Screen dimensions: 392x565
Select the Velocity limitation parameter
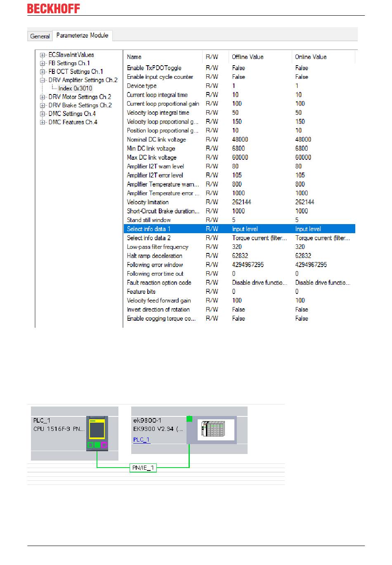point(239,202)
